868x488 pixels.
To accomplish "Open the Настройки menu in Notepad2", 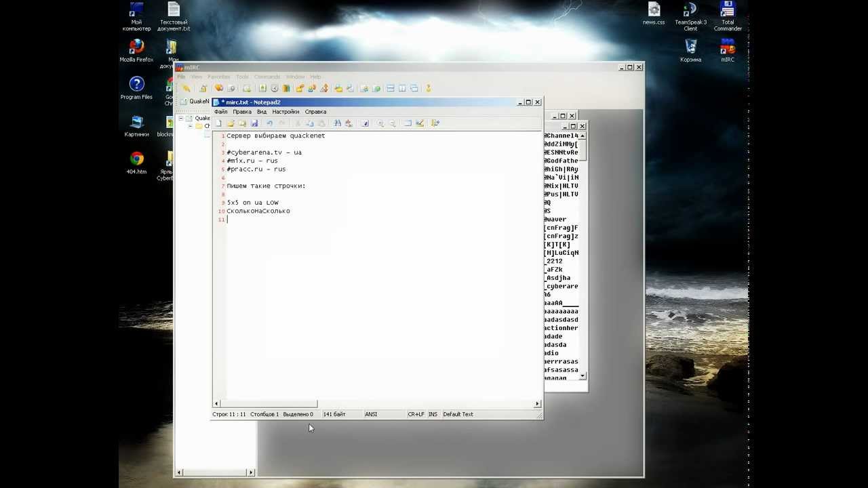I will click(x=285, y=112).
